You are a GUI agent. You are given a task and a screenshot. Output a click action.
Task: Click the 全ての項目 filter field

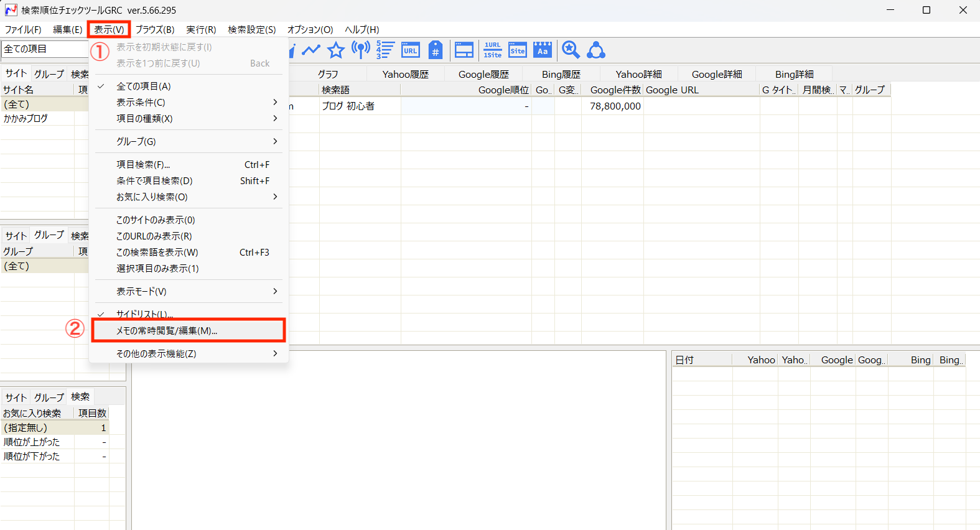coord(45,49)
